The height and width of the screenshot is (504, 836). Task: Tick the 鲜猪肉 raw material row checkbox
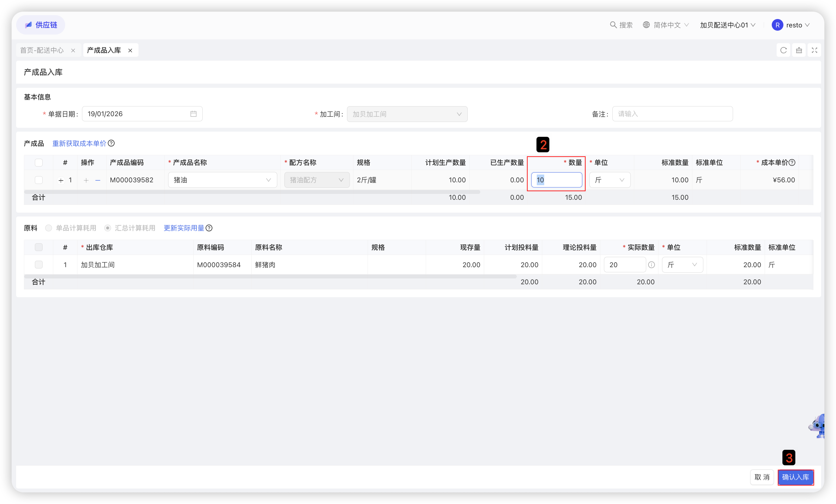(x=39, y=265)
